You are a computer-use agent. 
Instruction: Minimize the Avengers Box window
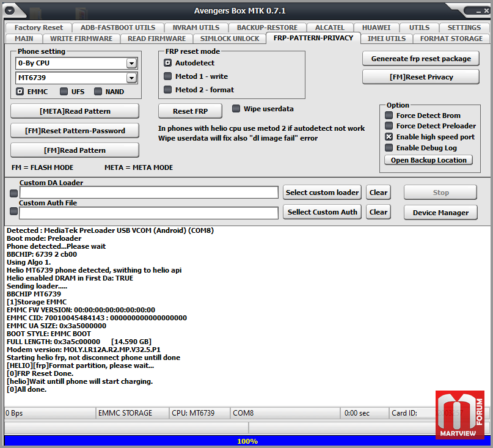click(x=478, y=11)
